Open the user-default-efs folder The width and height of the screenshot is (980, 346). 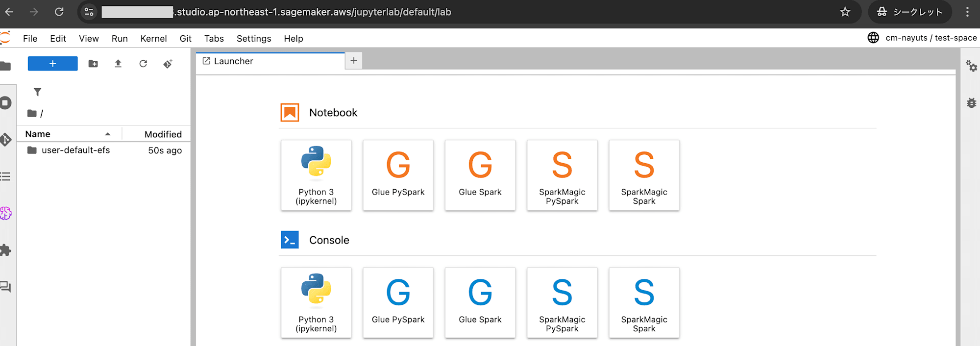tap(104, 150)
